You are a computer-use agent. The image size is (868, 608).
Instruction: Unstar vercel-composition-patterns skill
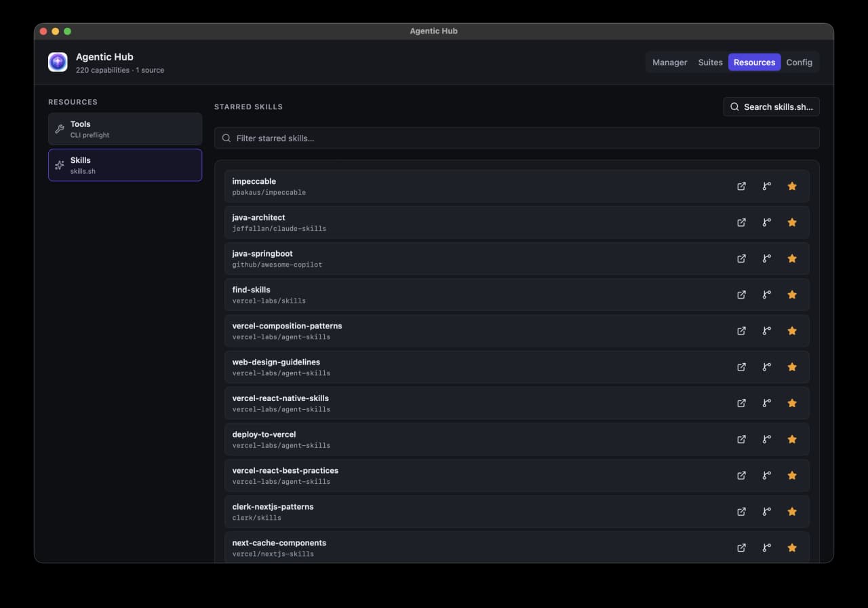tap(792, 330)
